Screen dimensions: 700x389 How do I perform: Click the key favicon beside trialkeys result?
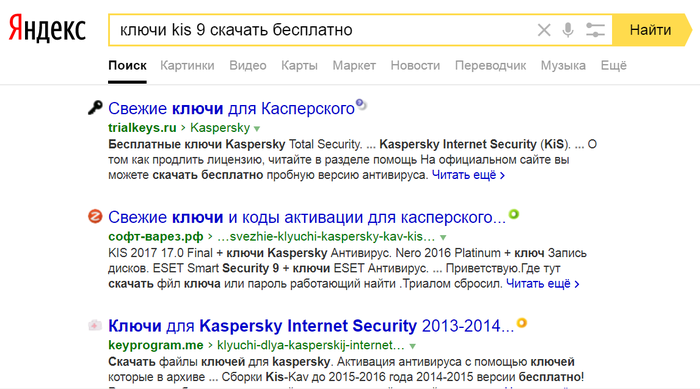click(95, 108)
